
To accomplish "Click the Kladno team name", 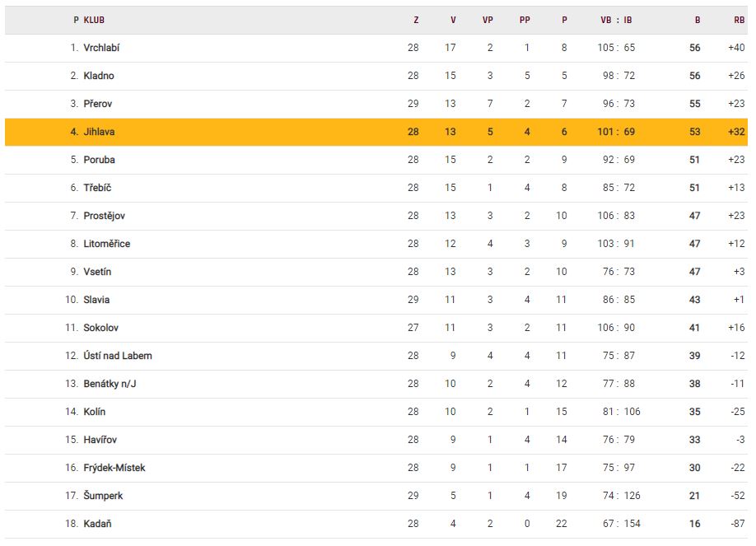I will (x=99, y=76).
